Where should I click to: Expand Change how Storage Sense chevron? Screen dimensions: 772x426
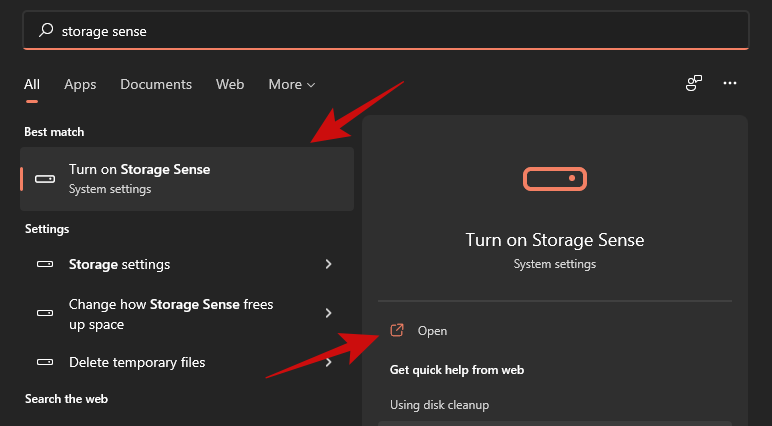(x=328, y=313)
